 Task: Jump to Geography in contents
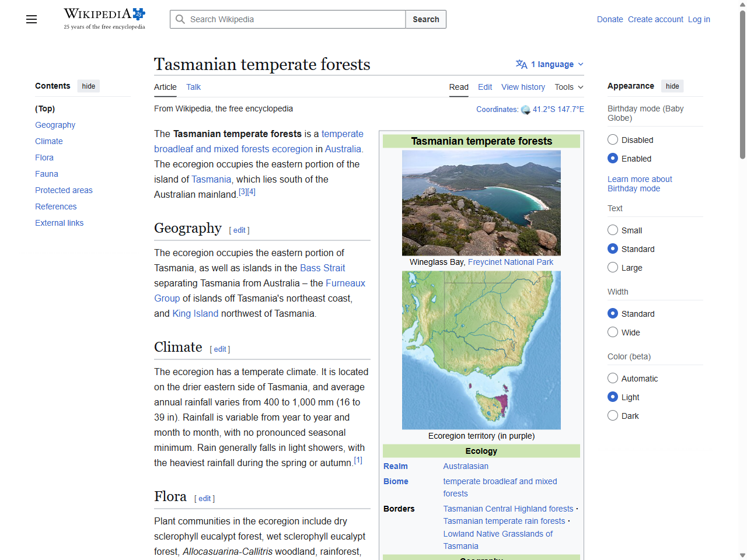[55, 125]
